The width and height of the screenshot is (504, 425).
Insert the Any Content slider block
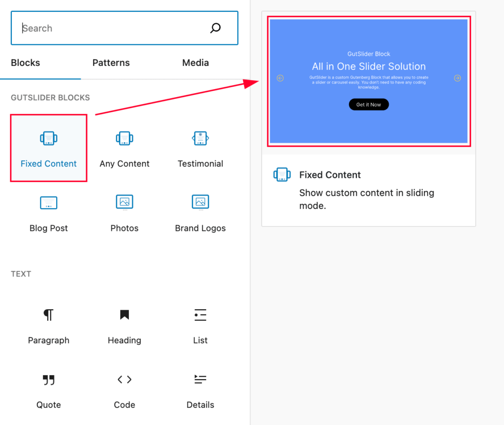[124, 138]
